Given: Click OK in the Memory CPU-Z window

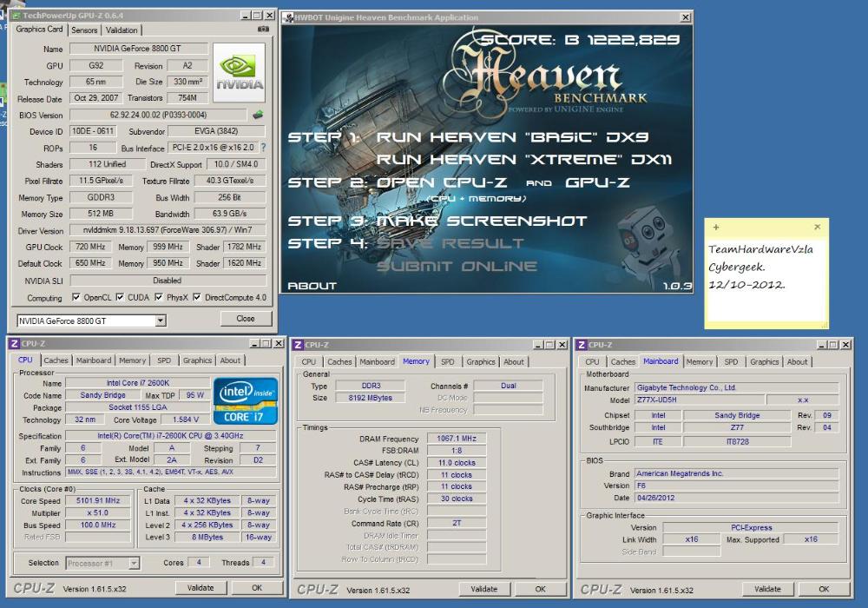Looking at the screenshot, I should tap(540, 589).
